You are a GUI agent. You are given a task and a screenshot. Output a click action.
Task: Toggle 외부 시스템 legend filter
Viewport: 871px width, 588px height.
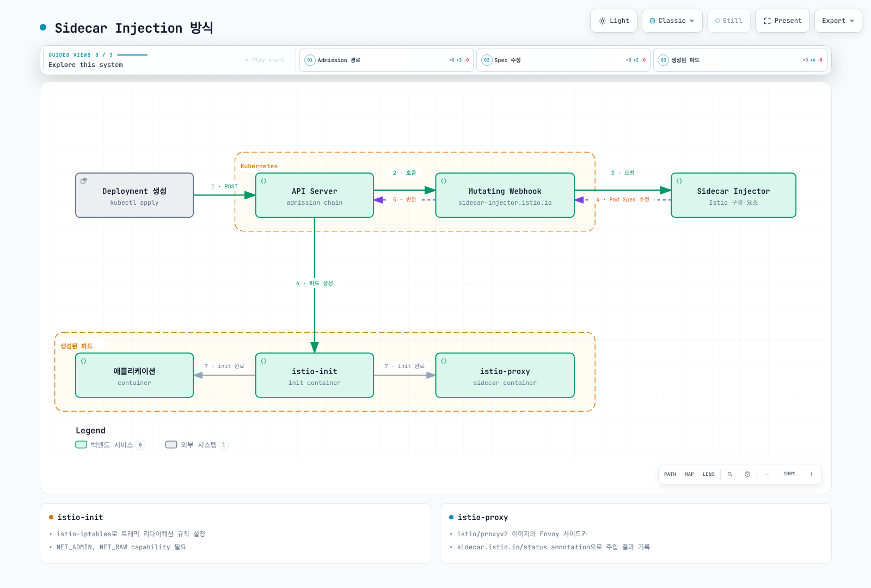click(197, 445)
